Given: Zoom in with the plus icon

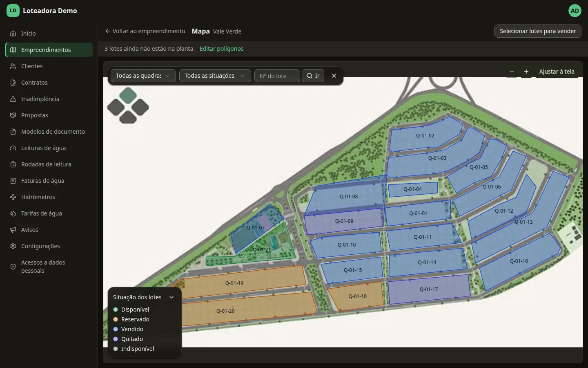Looking at the screenshot, I should (x=526, y=72).
